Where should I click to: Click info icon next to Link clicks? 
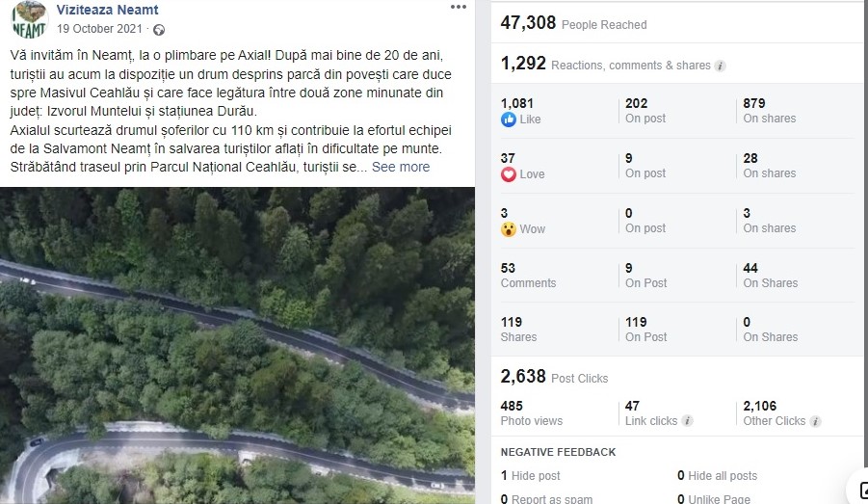click(x=687, y=421)
